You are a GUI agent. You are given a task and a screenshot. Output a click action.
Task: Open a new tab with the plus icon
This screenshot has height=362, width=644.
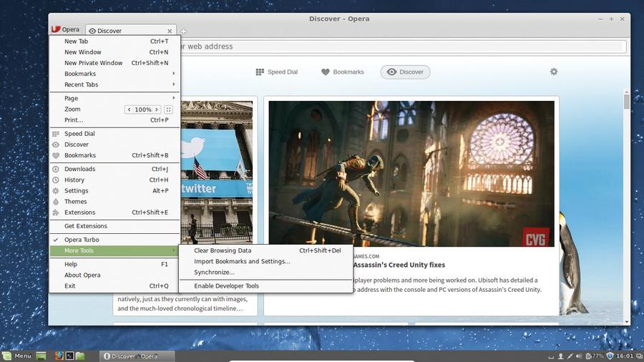click(x=184, y=31)
